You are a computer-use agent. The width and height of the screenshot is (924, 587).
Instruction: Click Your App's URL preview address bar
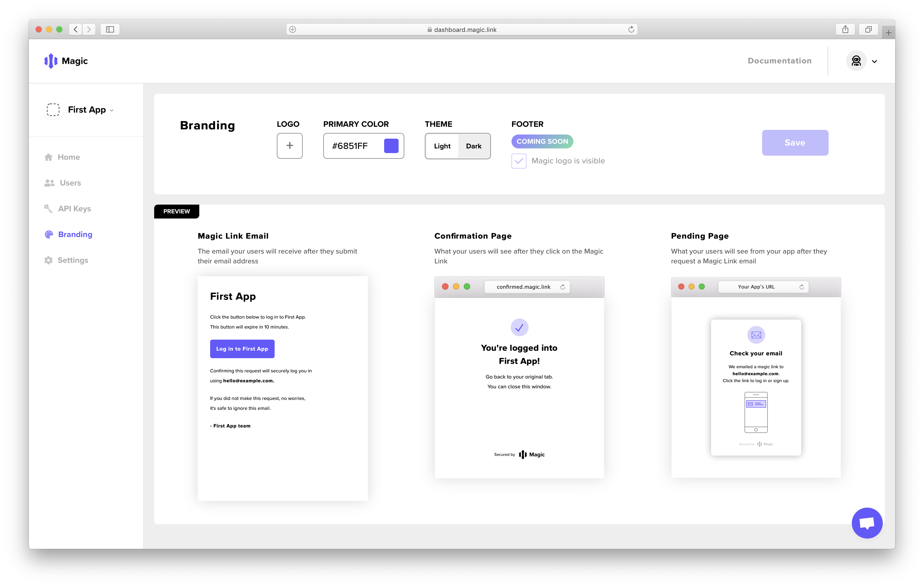763,287
